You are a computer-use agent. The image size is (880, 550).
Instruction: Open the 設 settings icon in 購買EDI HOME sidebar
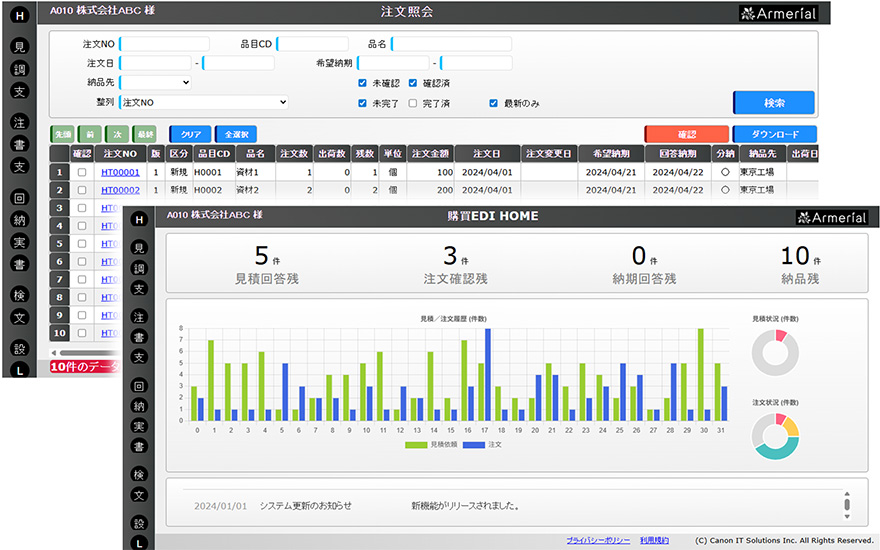tap(139, 523)
